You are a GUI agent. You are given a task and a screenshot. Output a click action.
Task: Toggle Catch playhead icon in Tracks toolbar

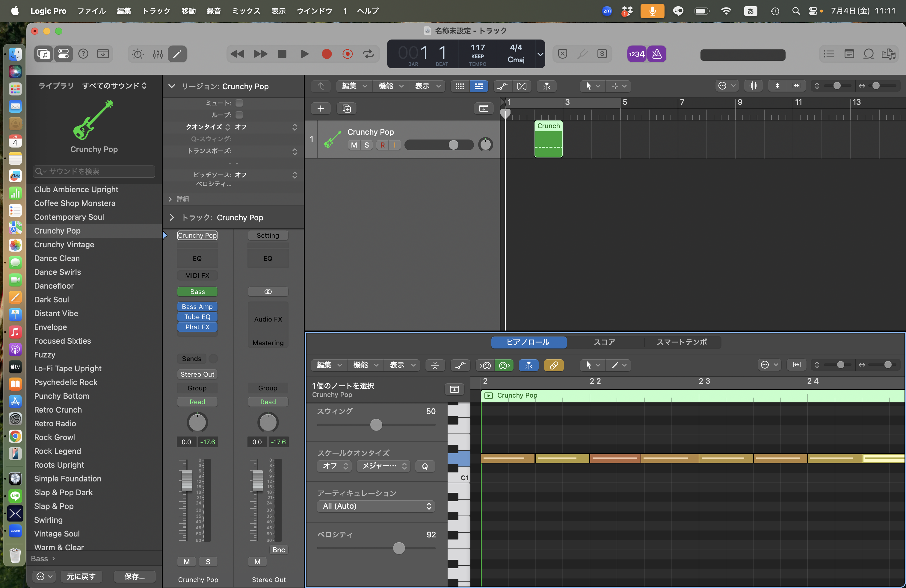coord(547,86)
